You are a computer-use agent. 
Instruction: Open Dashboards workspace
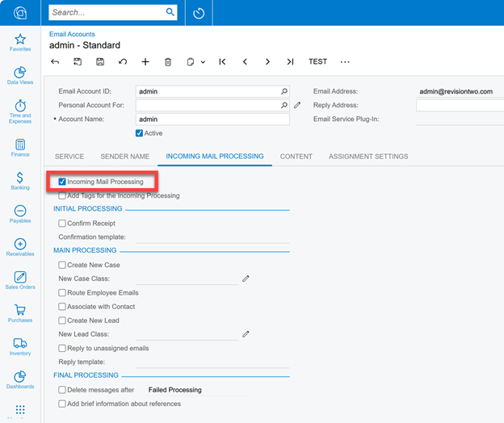pos(20,379)
